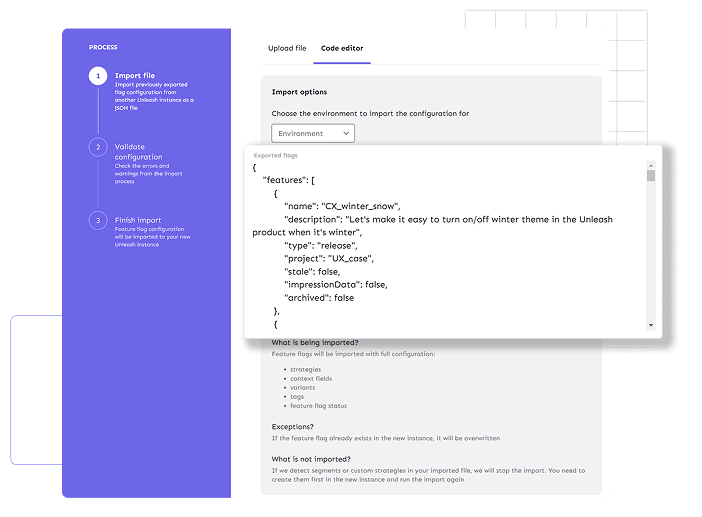702x517 pixels.
Task: Click the step 3 circle icon
Action: coord(98,220)
